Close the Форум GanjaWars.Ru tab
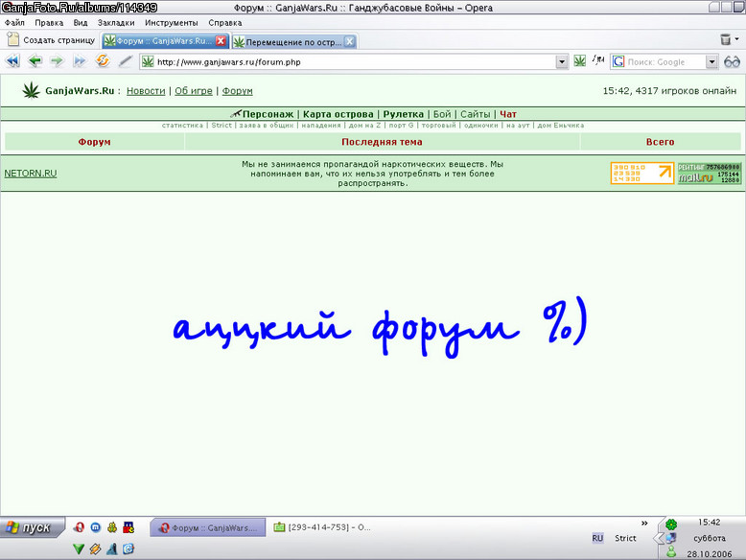The height and width of the screenshot is (560, 746). (221, 41)
